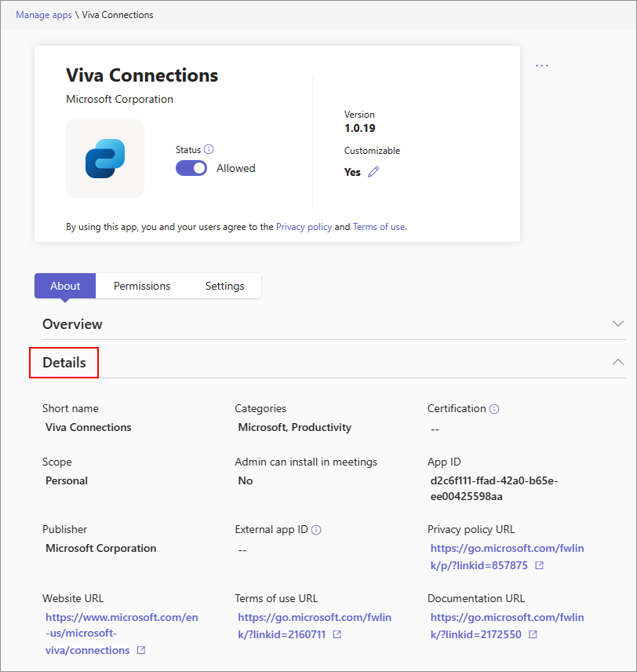Click the Viva Connections app logo
637x672 pixels.
click(105, 158)
